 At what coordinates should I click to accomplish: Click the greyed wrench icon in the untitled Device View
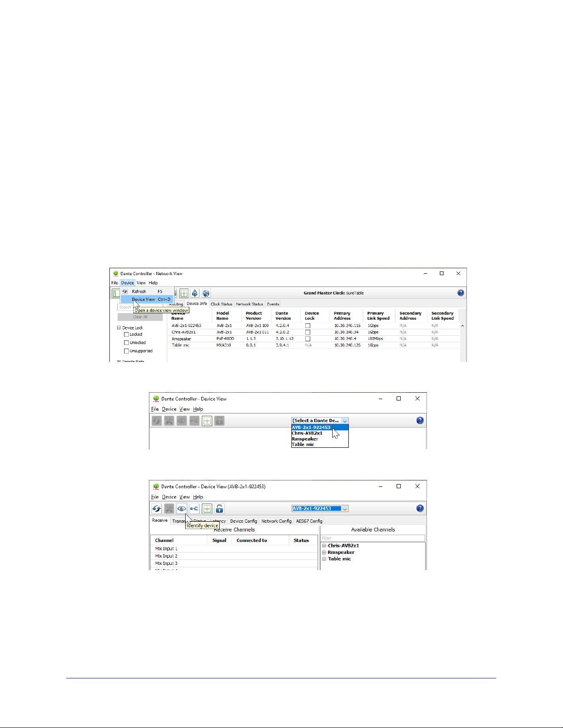click(x=169, y=421)
